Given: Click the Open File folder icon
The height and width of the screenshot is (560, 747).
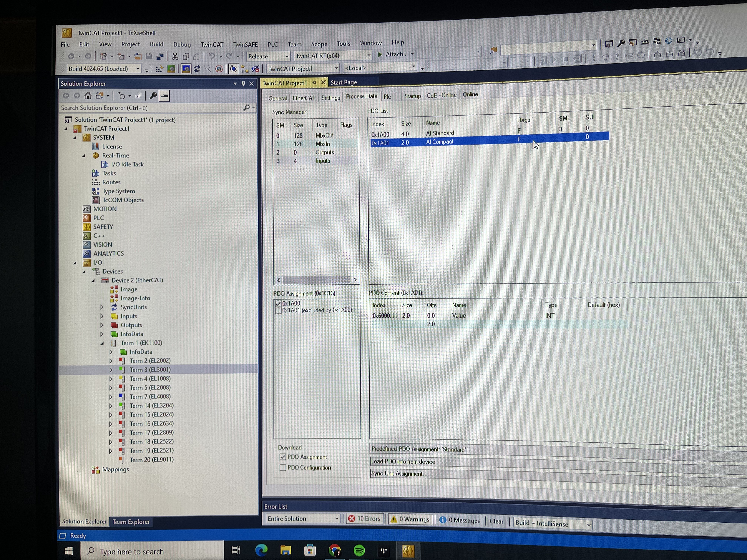Looking at the screenshot, I should (138, 56).
